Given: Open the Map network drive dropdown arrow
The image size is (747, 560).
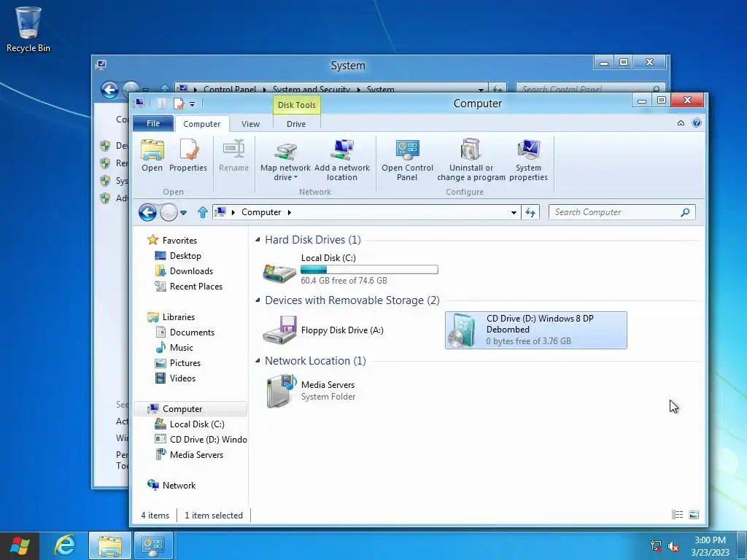Looking at the screenshot, I should point(296,178).
